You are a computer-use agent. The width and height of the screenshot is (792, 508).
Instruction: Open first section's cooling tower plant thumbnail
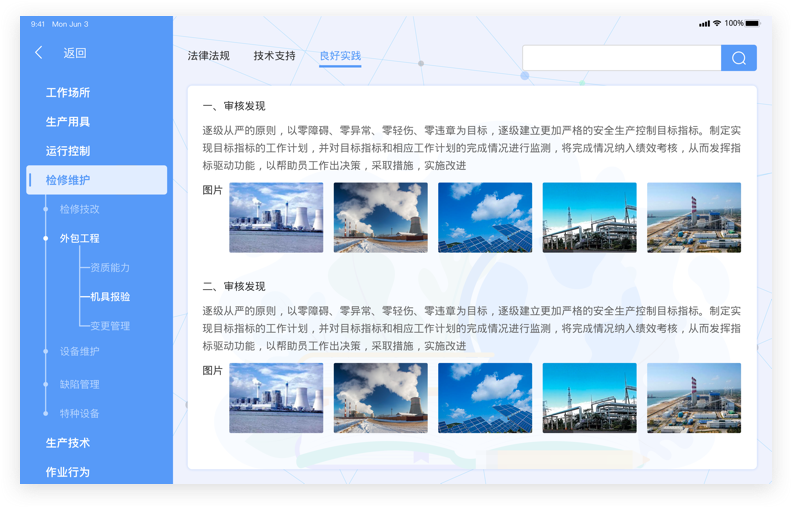(276, 218)
